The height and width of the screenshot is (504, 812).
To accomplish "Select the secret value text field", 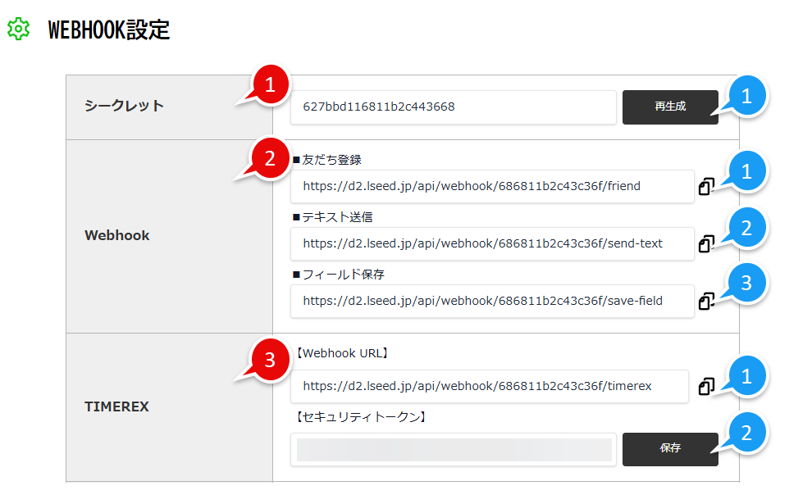I will click(454, 107).
